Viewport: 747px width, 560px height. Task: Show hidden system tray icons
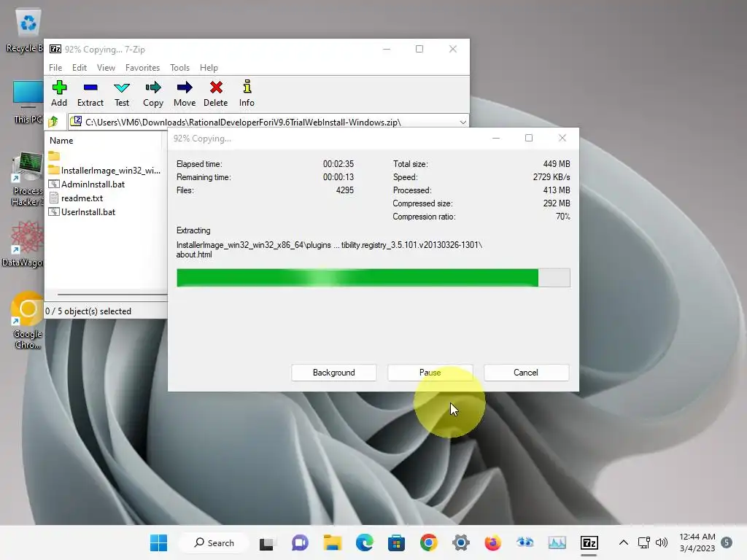pyautogui.click(x=623, y=542)
